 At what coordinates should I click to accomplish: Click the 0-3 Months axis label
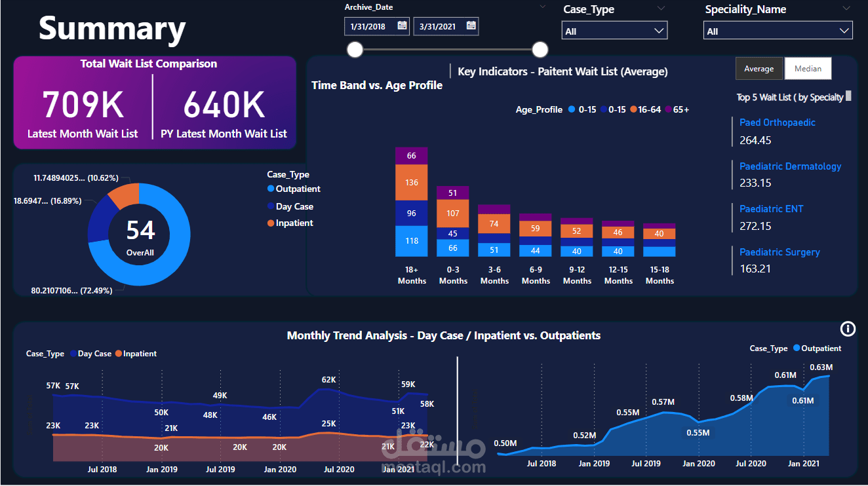(x=453, y=275)
